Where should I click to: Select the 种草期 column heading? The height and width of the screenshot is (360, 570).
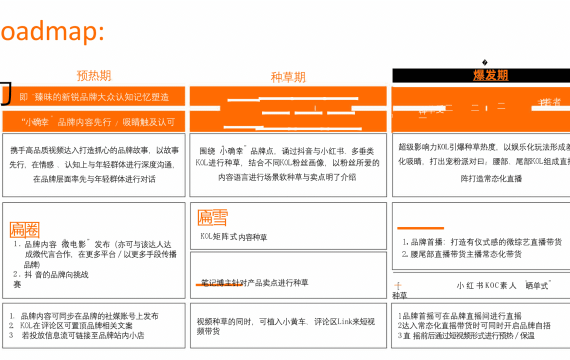click(288, 77)
